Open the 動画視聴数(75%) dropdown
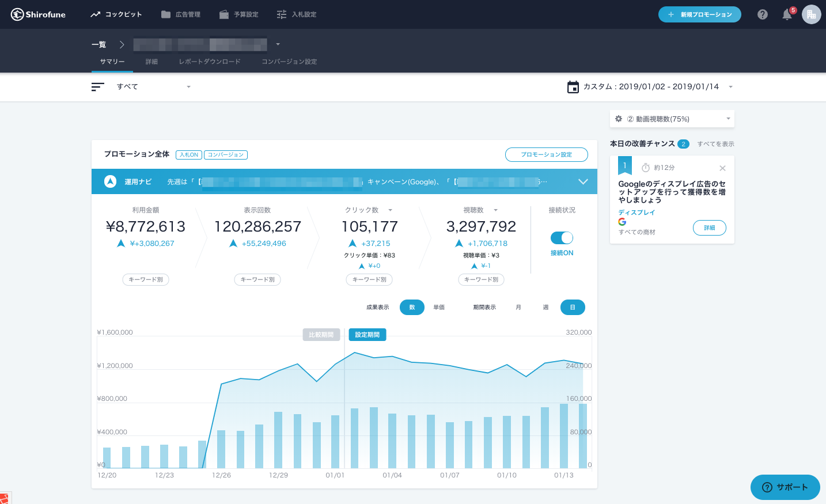826x504 pixels. click(x=728, y=119)
